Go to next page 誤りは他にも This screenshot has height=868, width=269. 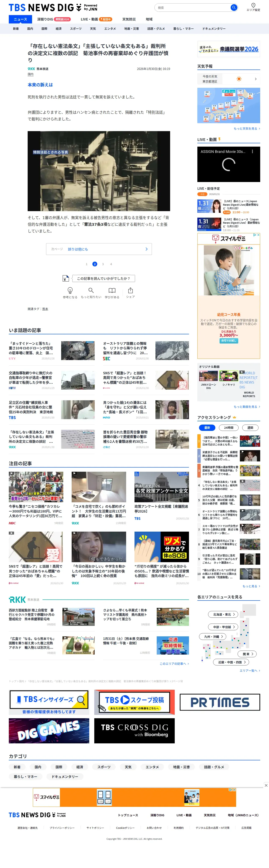click(99, 249)
